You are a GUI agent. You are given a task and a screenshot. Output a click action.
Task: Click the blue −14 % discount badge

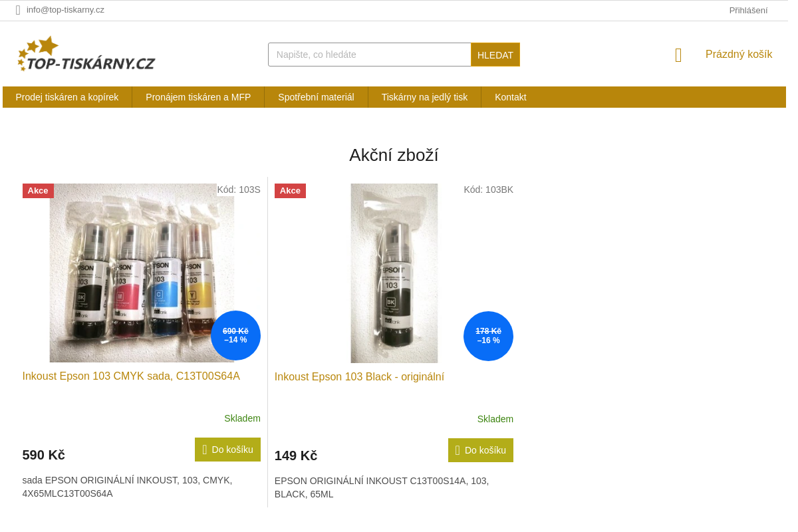pyautogui.click(x=235, y=336)
